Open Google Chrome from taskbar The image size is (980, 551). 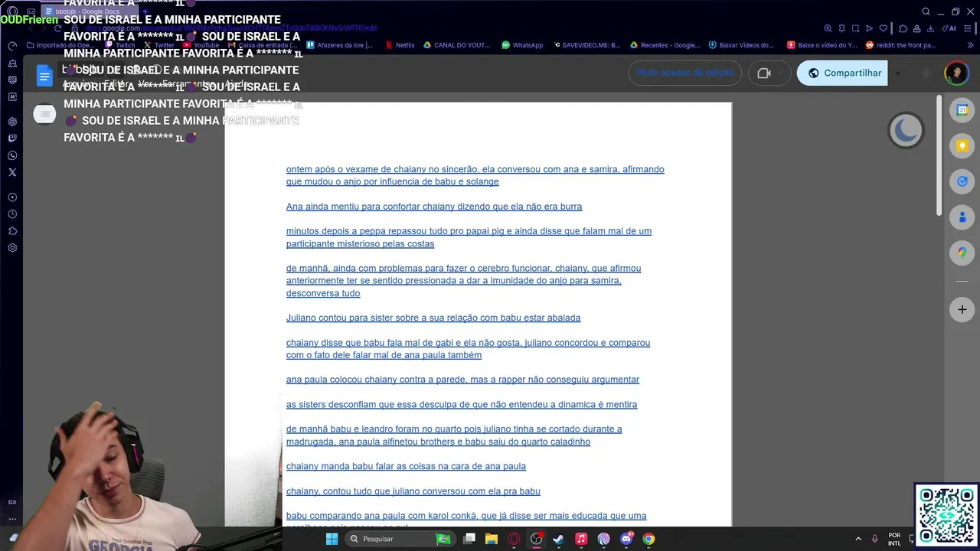648,539
